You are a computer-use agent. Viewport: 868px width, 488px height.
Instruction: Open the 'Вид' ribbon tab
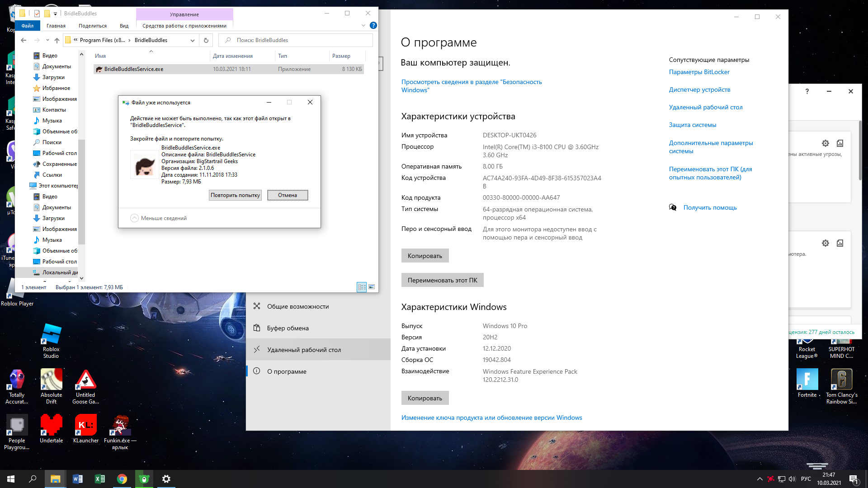point(124,26)
